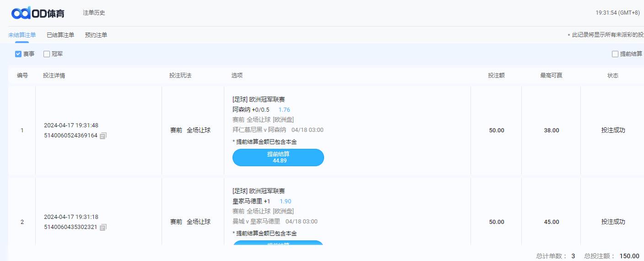
Task: Click 总投注额 150.00 total
Action: tap(612, 256)
